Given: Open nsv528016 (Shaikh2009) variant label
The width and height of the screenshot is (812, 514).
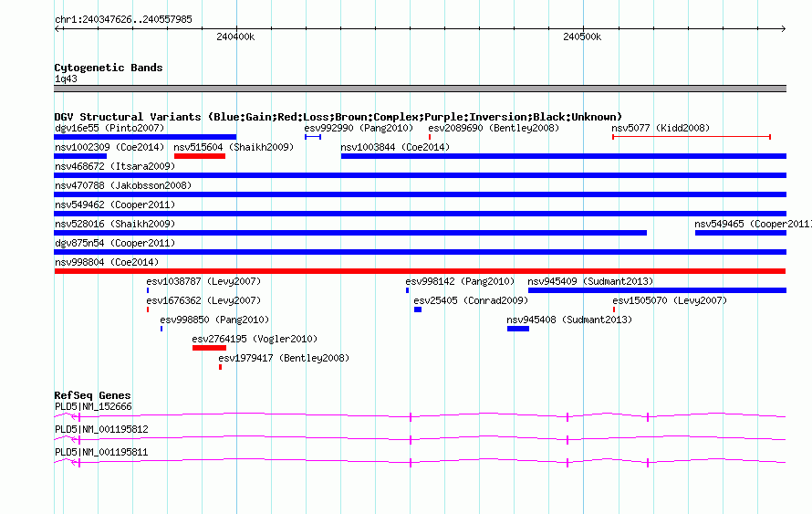Looking at the screenshot, I should point(115,224).
